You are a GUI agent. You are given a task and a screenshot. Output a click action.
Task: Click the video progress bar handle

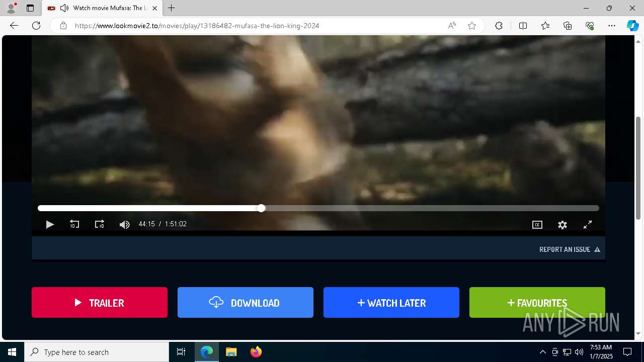261,208
